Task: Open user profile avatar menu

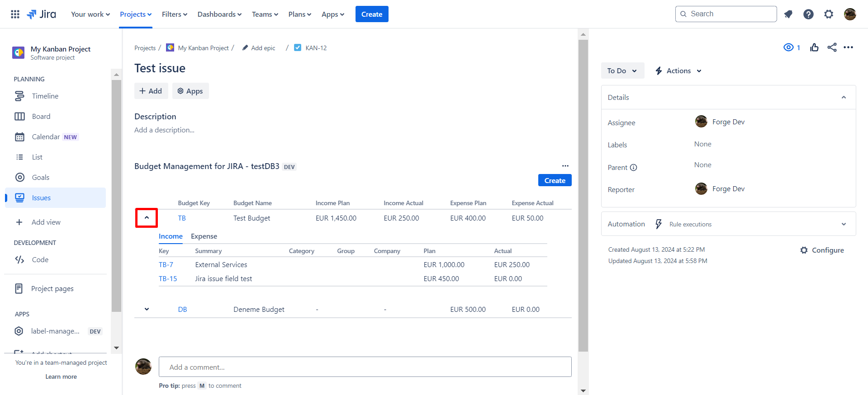Action: point(850,14)
